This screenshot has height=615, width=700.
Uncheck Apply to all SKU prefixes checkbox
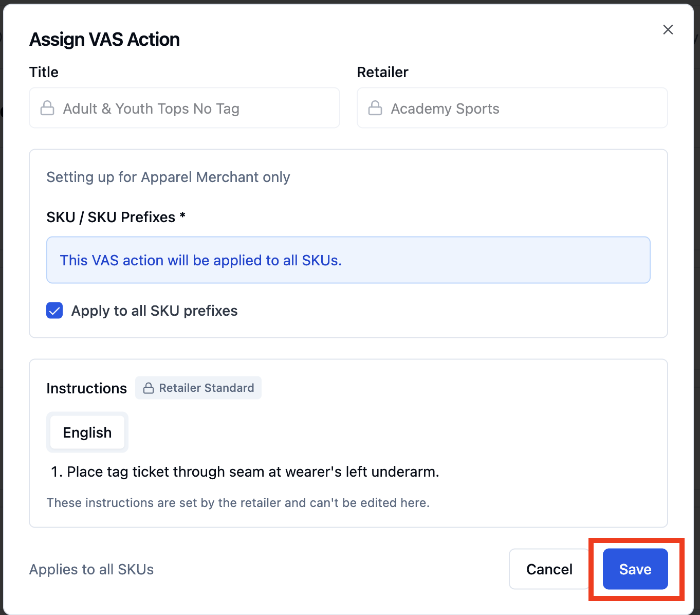click(54, 311)
